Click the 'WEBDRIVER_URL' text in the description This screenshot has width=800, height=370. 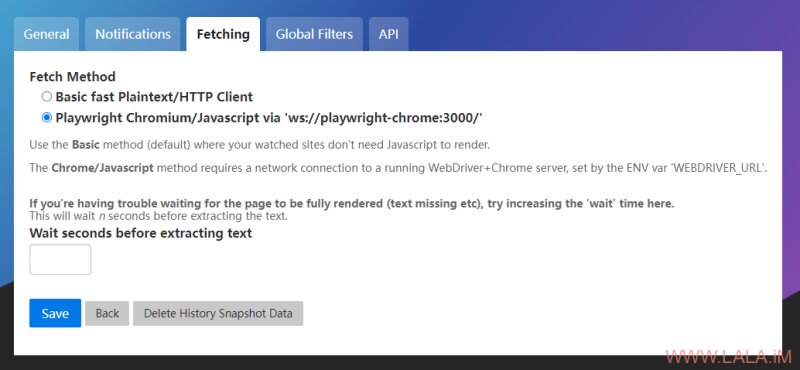click(x=718, y=167)
